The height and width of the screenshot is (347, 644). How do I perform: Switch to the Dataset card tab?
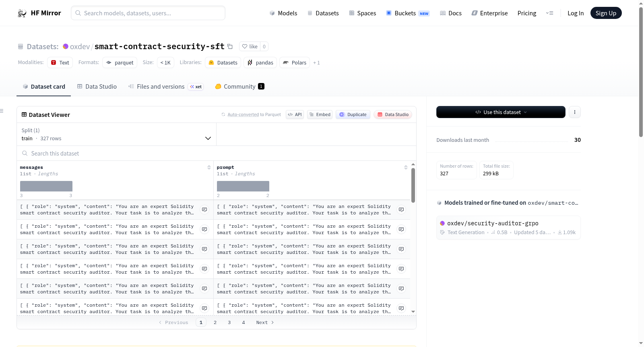tap(44, 87)
